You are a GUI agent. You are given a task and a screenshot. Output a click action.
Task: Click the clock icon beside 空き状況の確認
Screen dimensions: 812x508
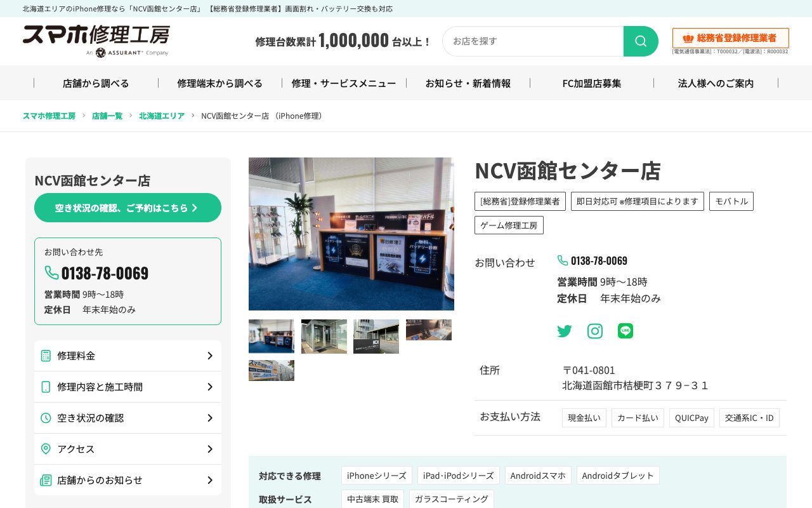(x=46, y=418)
